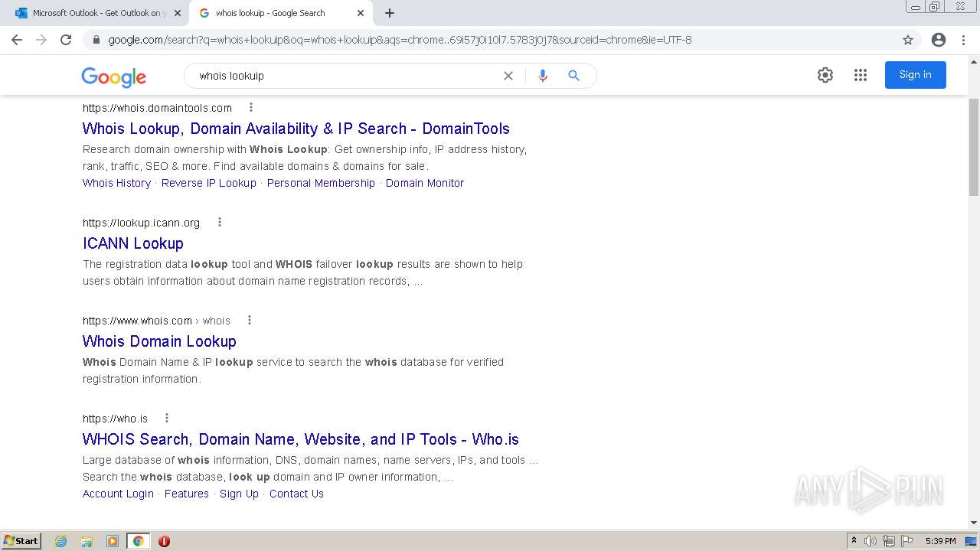Click the address bar URL
Screen dimensions: 980x551
tap(400, 40)
